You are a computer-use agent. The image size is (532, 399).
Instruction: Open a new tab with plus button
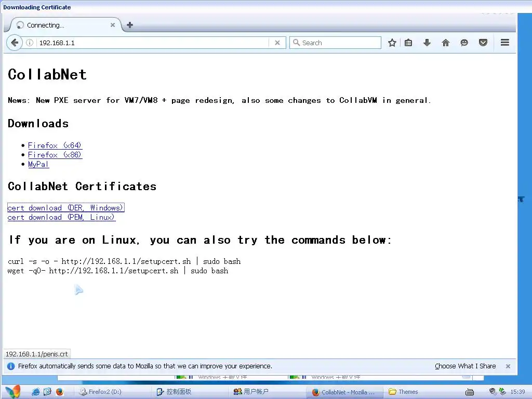coord(129,25)
